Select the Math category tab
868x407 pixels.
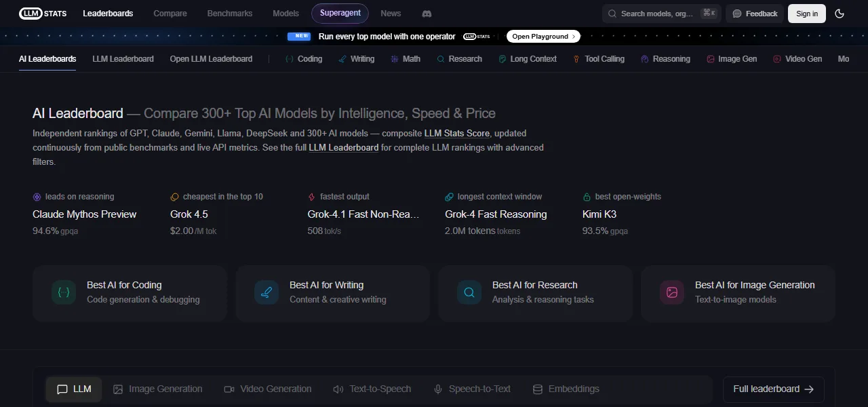[x=406, y=59]
